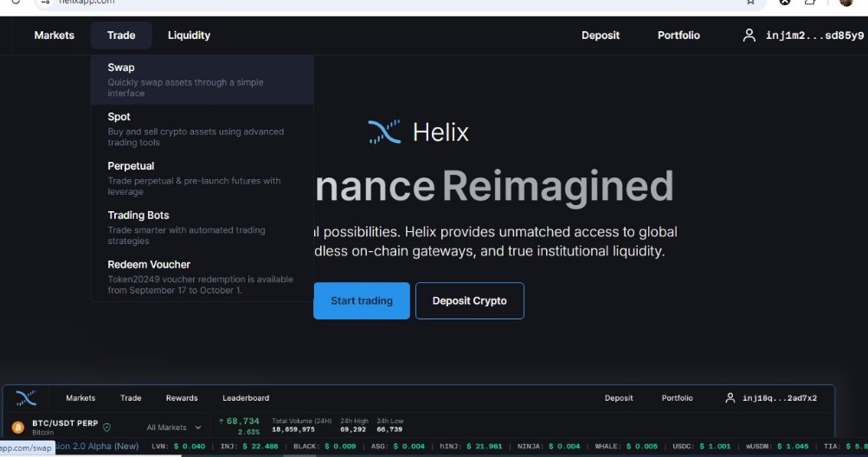Click the 2.0 Alpha (New) banner link
The image size is (868, 457).
coord(97,446)
